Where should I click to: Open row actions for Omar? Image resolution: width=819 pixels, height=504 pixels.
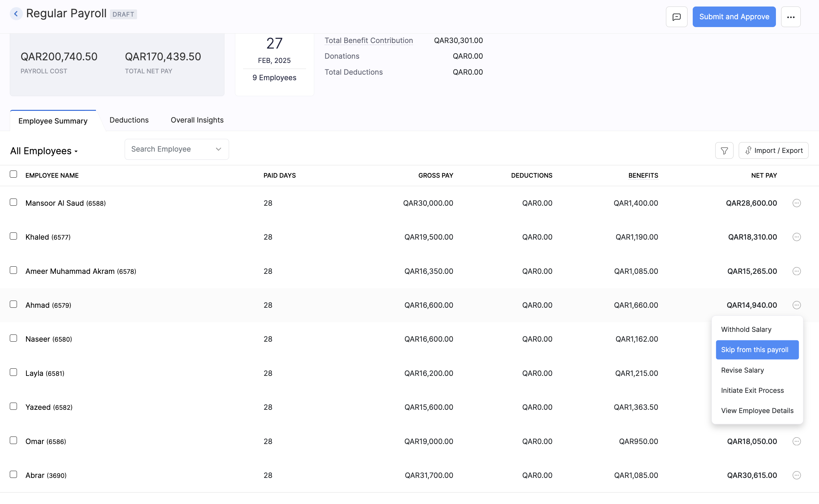click(796, 441)
